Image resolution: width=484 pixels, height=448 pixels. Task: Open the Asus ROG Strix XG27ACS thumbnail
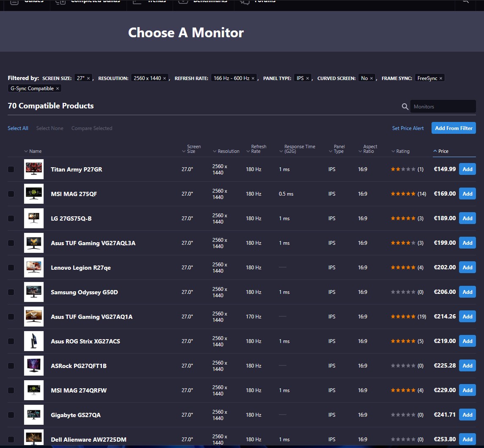coord(34,341)
